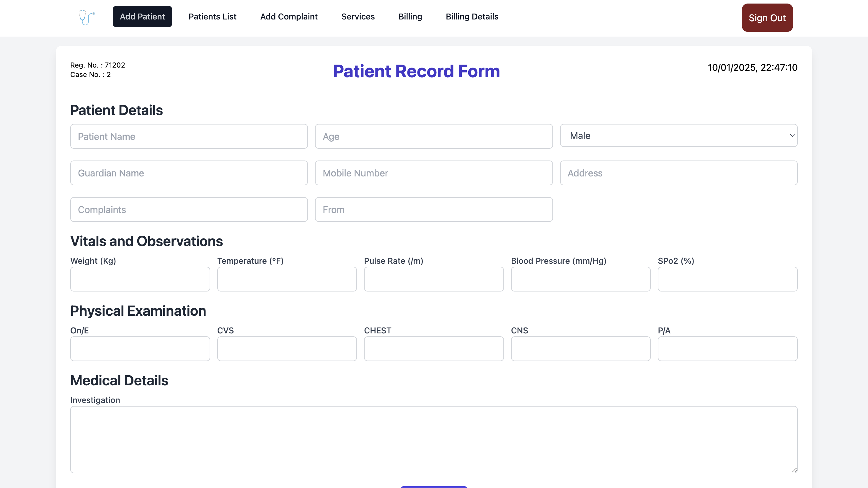Click the From input field

click(x=434, y=209)
